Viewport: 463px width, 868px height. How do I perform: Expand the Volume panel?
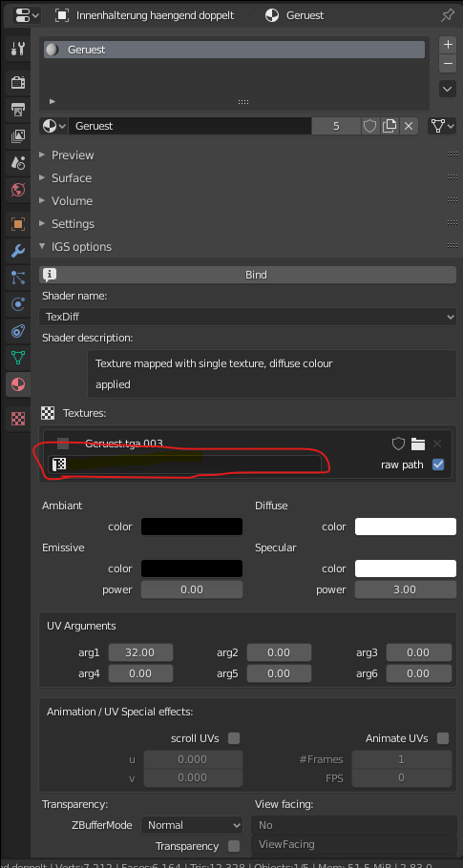coord(72,200)
